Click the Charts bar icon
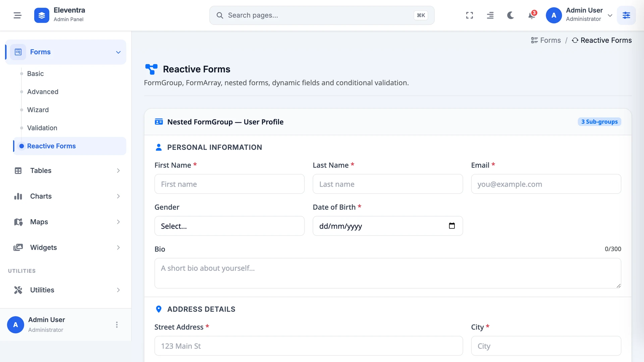The height and width of the screenshot is (362, 644). coord(18,196)
